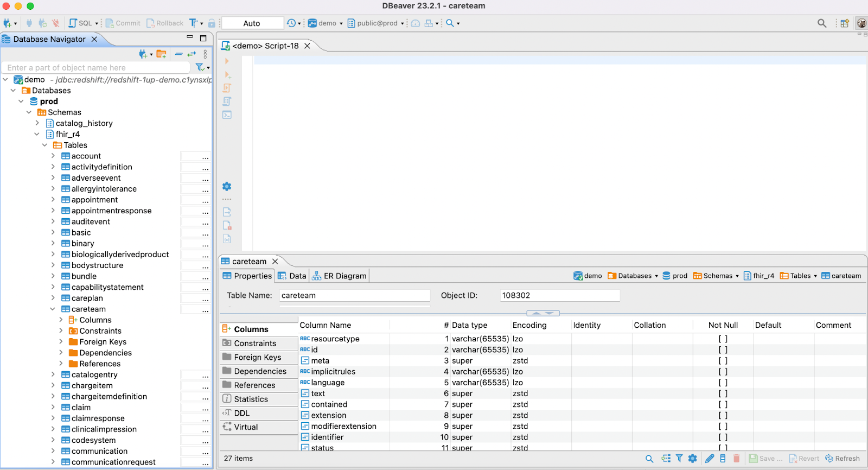Click the main toolbar magnifier search icon
Image resolution: width=868 pixels, height=470 pixels.
[x=450, y=23]
